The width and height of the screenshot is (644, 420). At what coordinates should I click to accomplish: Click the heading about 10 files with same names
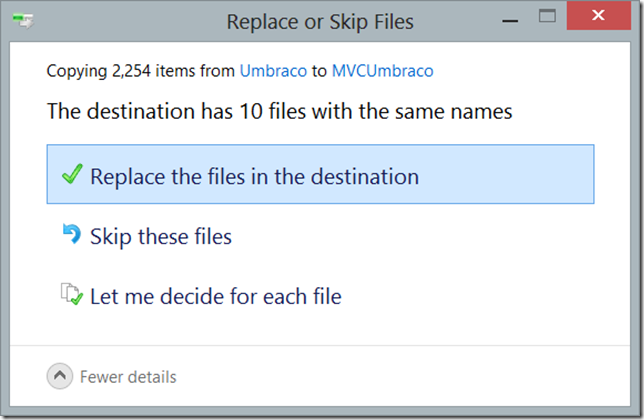point(280,111)
